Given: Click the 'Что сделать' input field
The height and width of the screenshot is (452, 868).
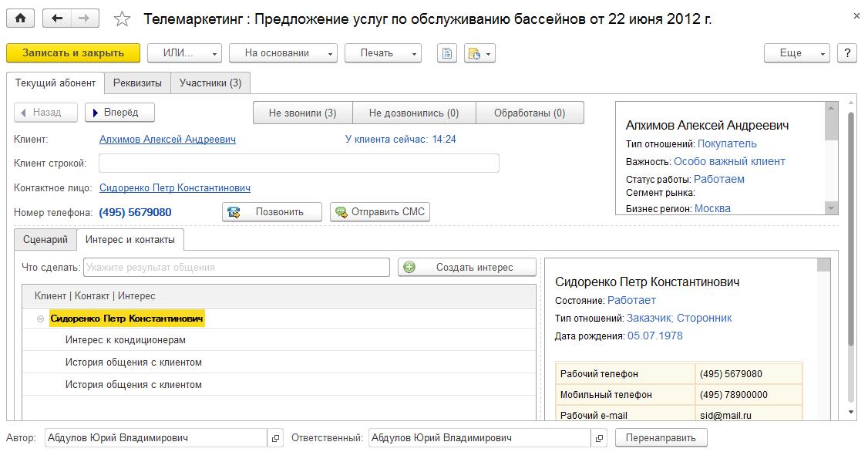Looking at the screenshot, I should tap(236, 268).
